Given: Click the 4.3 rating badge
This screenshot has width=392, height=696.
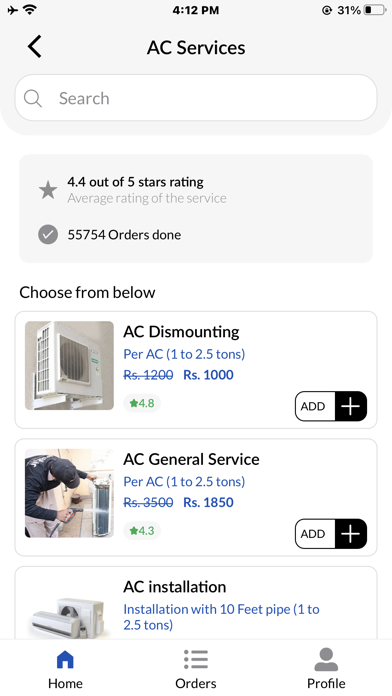Looking at the screenshot, I should (142, 530).
